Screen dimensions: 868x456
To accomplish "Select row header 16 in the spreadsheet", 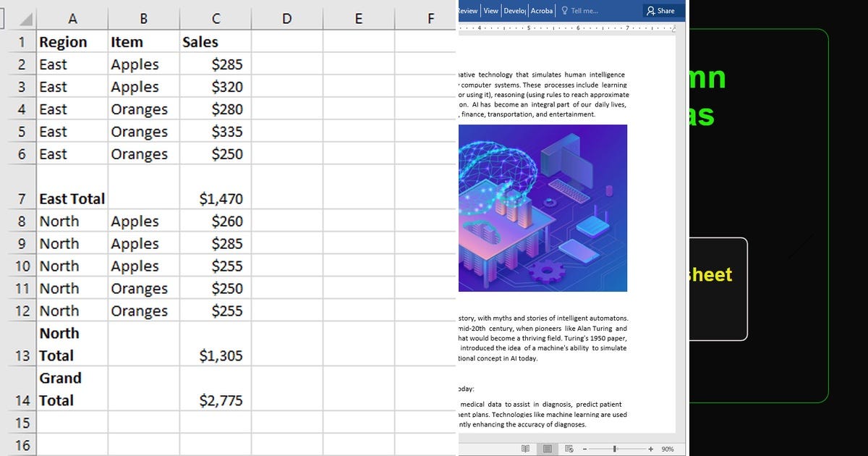I will pos(22,444).
